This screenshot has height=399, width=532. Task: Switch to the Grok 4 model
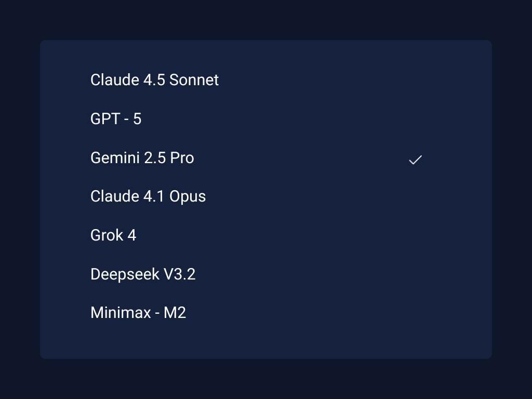(113, 235)
